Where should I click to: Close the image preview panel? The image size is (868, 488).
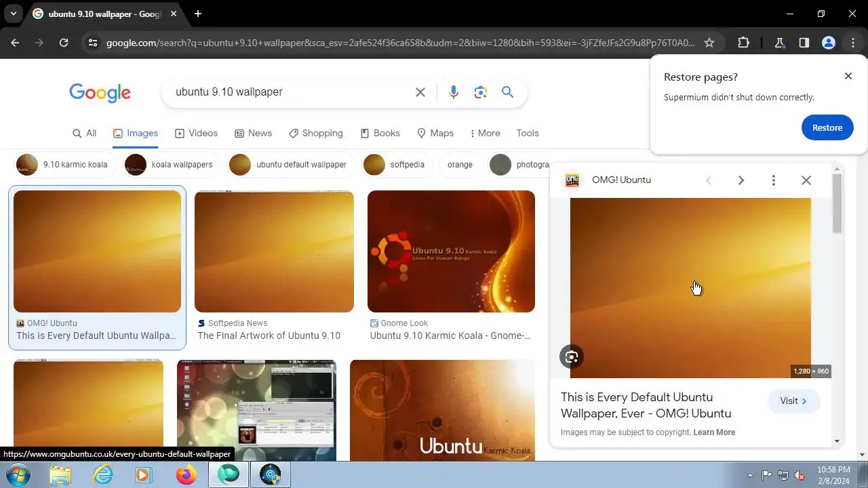(806, 180)
